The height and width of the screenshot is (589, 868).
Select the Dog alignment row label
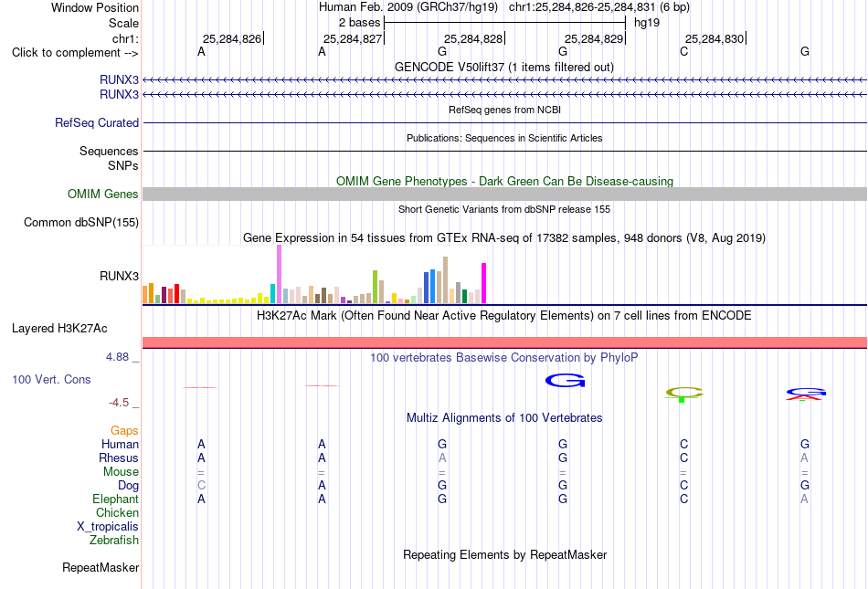point(128,486)
